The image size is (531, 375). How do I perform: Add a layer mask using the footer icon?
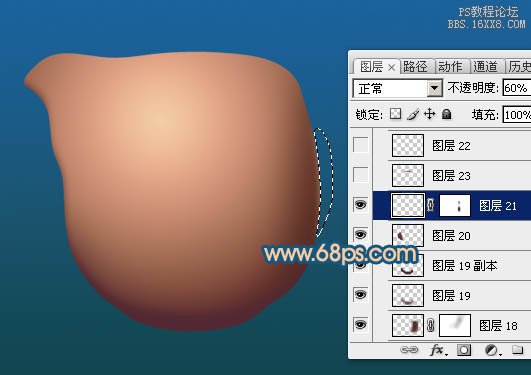[464, 350]
